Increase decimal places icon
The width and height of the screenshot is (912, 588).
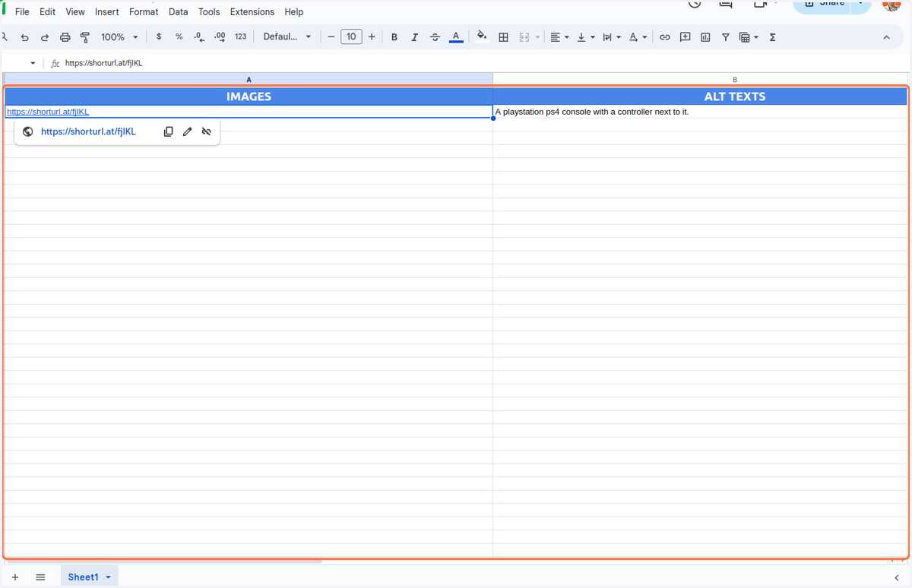coord(220,36)
